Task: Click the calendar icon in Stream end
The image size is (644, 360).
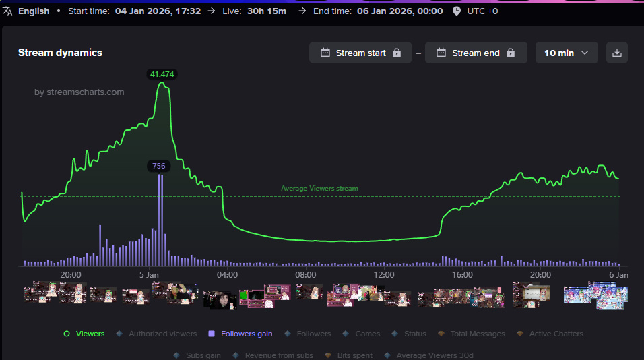Action: 441,53
